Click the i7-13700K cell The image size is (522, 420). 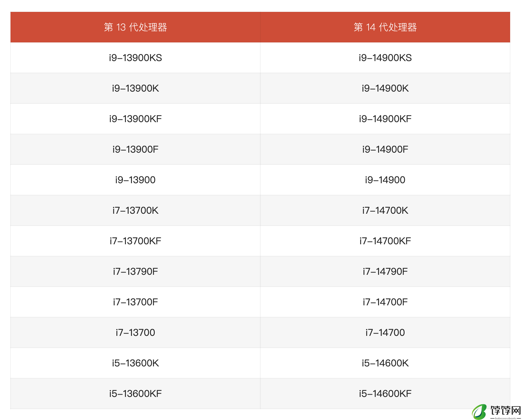tap(135, 210)
